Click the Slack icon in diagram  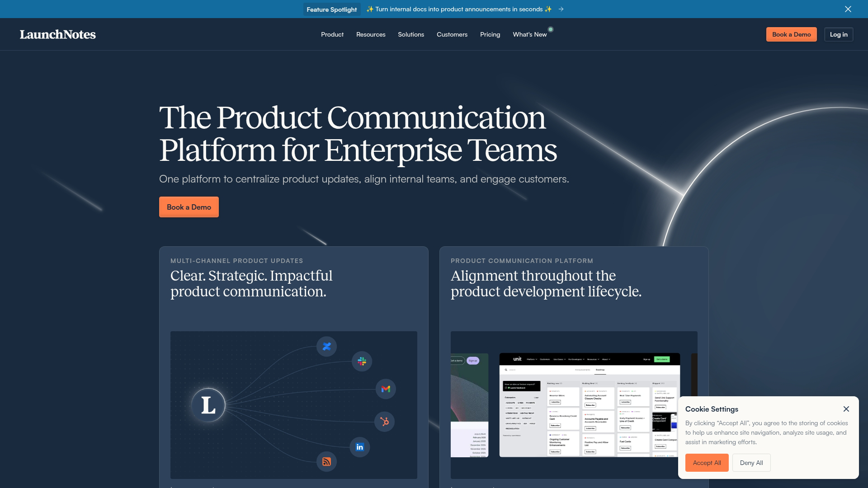pos(362,361)
